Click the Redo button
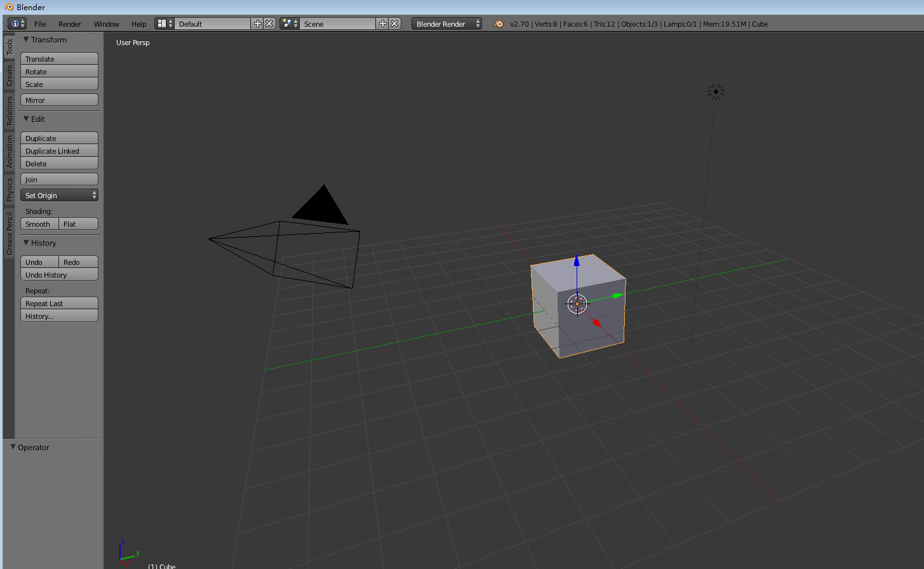924x569 pixels. click(79, 262)
